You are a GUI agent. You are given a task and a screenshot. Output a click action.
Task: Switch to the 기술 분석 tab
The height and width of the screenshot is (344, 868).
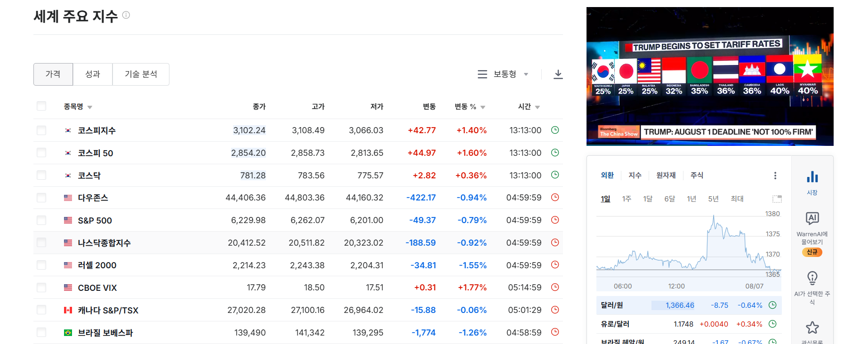pos(141,74)
